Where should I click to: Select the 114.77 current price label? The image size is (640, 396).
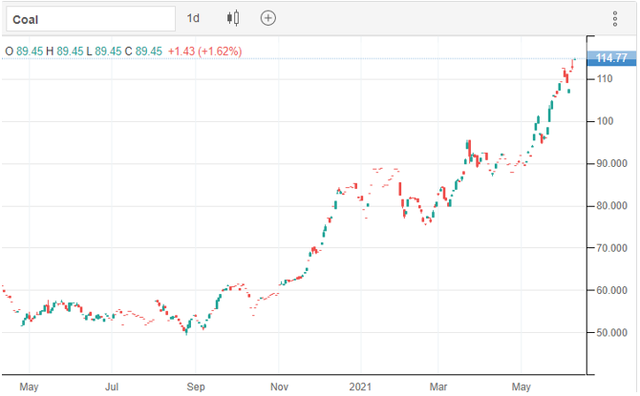(611, 58)
